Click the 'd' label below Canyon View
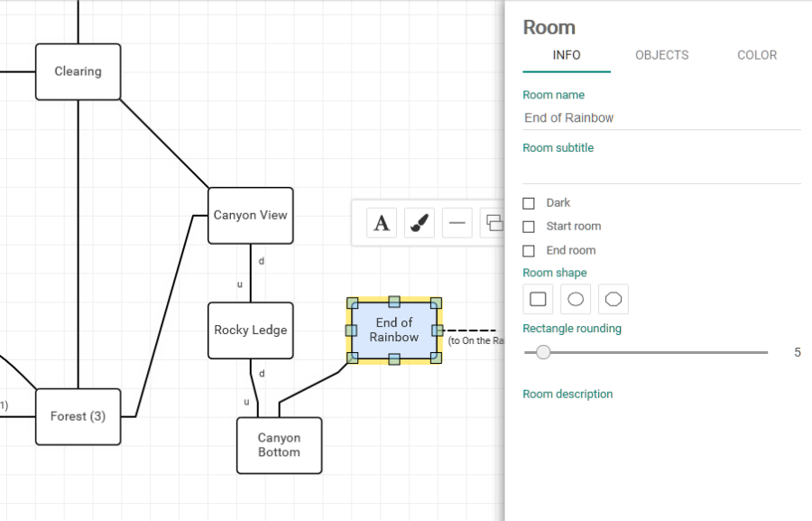 (262, 261)
